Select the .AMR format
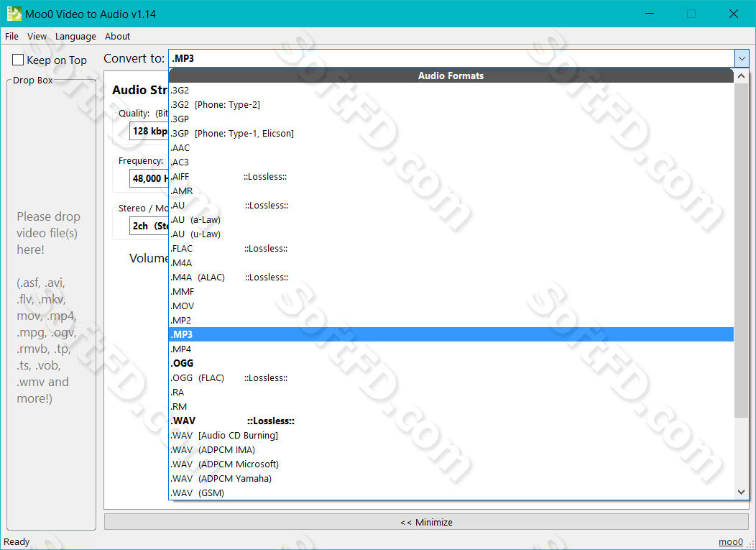Viewport: 756px width, 550px height. click(x=451, y=191)
